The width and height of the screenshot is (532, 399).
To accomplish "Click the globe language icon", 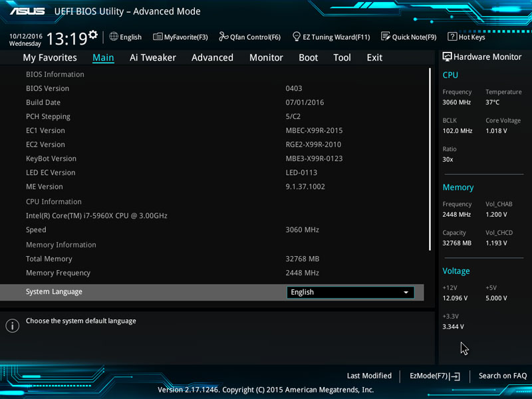I will click(114, 37).
